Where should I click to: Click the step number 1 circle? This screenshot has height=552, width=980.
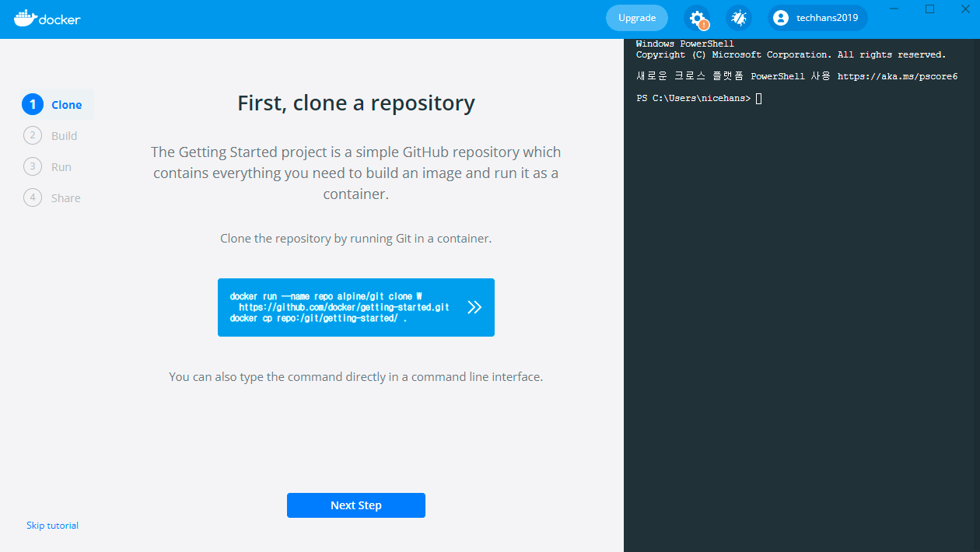click(33, 104)
